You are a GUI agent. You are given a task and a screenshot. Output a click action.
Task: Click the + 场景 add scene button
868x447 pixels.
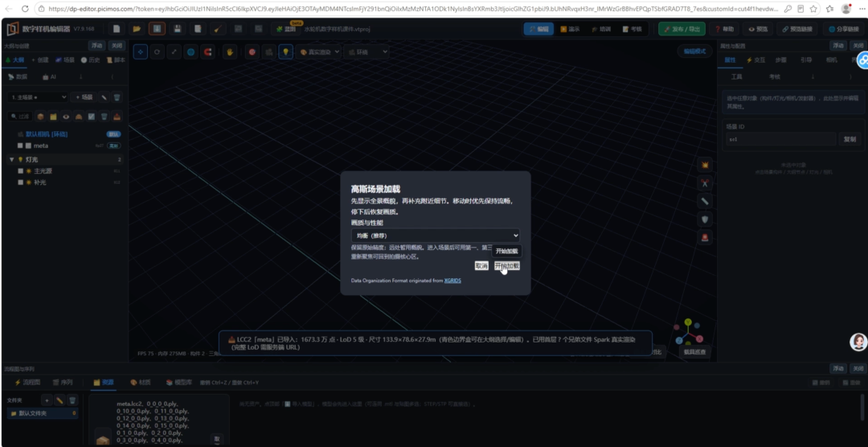click(x=84, y=97)
